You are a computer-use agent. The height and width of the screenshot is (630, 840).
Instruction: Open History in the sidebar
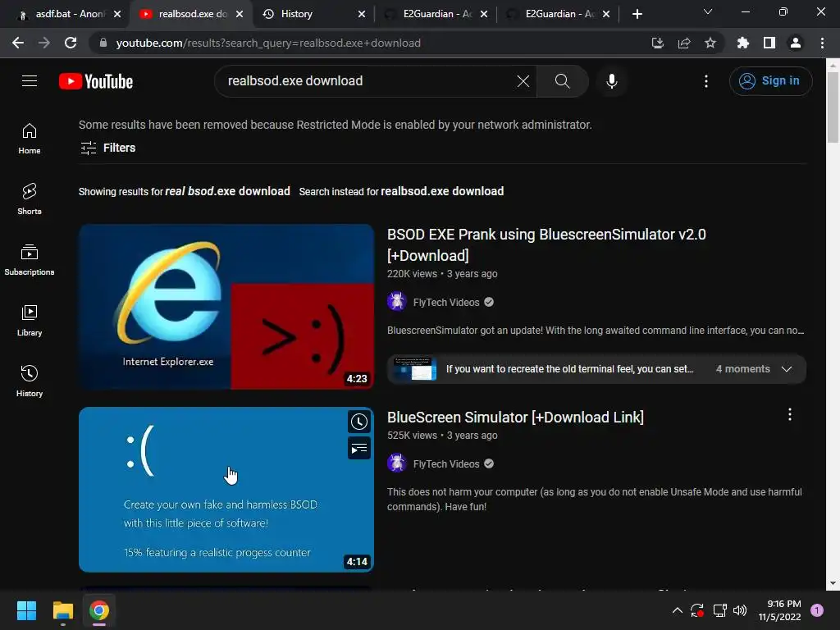(30, 381)
